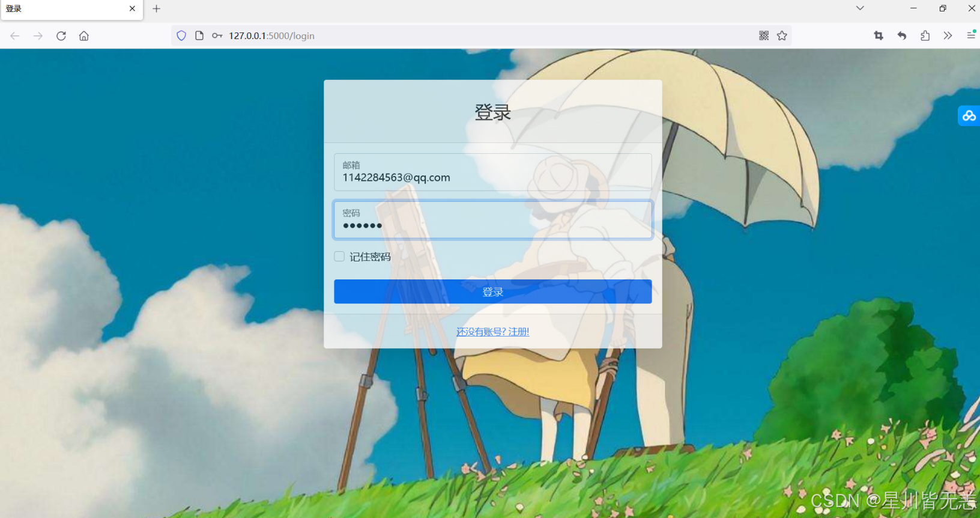Click the browser back arrow
980x518 pixels.
(x=15, y=36)
